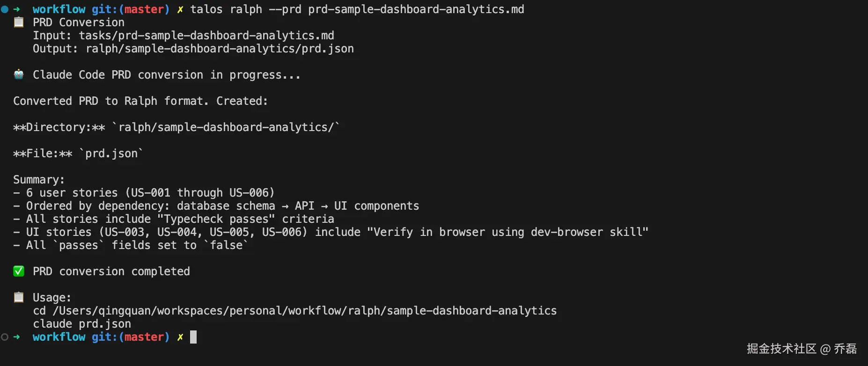868x366 pixels.
Task: Click the yellow x on the bottom prompt
Action: click(180, 337)
